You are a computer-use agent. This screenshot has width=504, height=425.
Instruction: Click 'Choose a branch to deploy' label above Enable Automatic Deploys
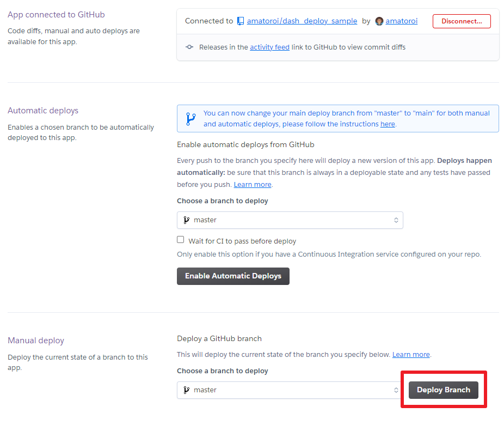click(x=223, y=201)
